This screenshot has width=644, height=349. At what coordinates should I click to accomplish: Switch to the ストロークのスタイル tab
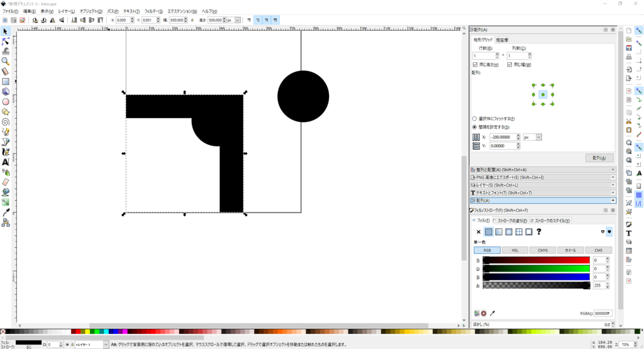550,221
